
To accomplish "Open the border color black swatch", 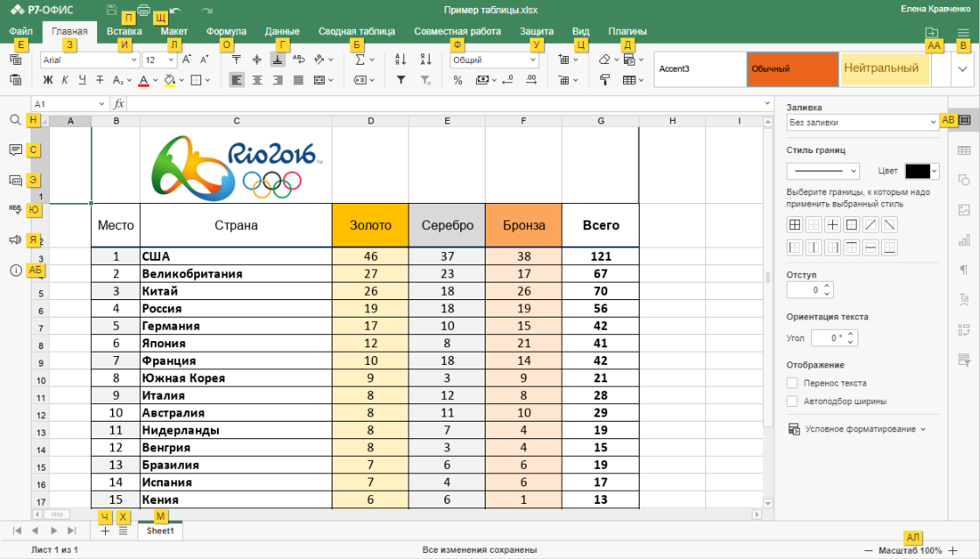I will click(x=922, y=171).
